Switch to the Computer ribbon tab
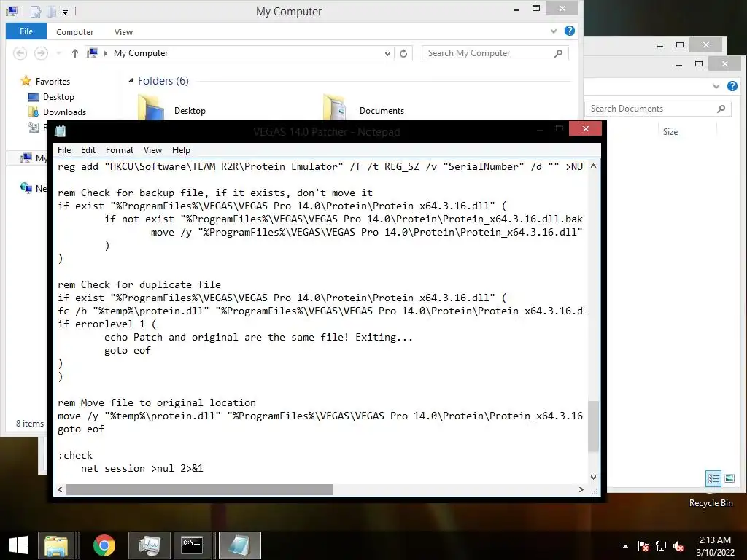Viewport: 747px width, 560px height. pos(75,32)
